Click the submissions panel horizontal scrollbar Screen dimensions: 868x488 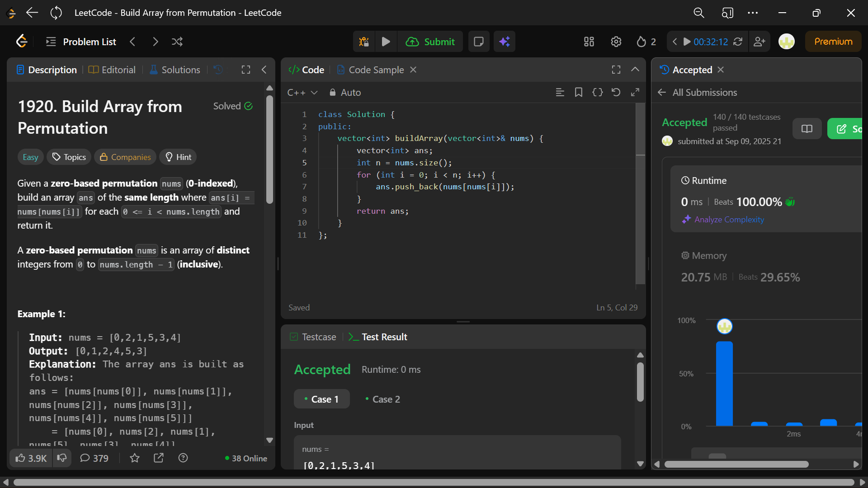[736, 464]
